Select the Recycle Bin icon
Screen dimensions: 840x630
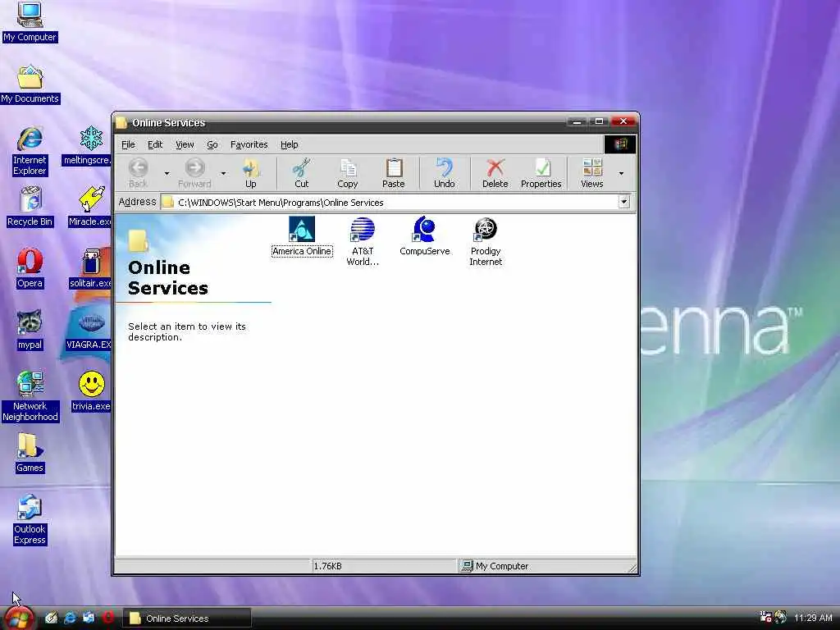(x=30, y=206)
